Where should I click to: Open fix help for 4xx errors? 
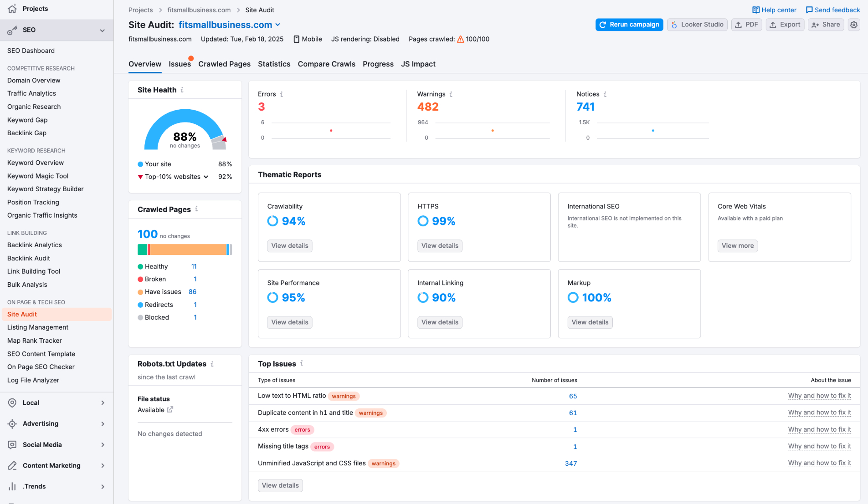click(819, 429)
